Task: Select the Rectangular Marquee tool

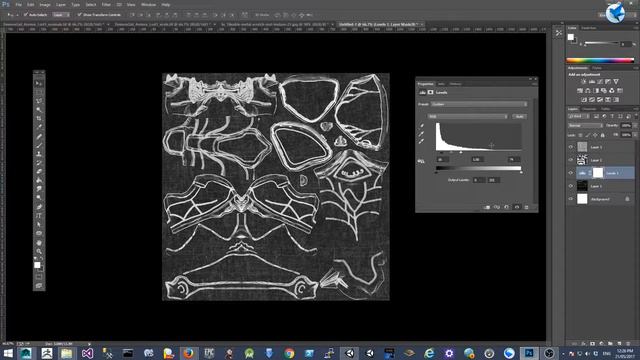Action: (39, 92)
